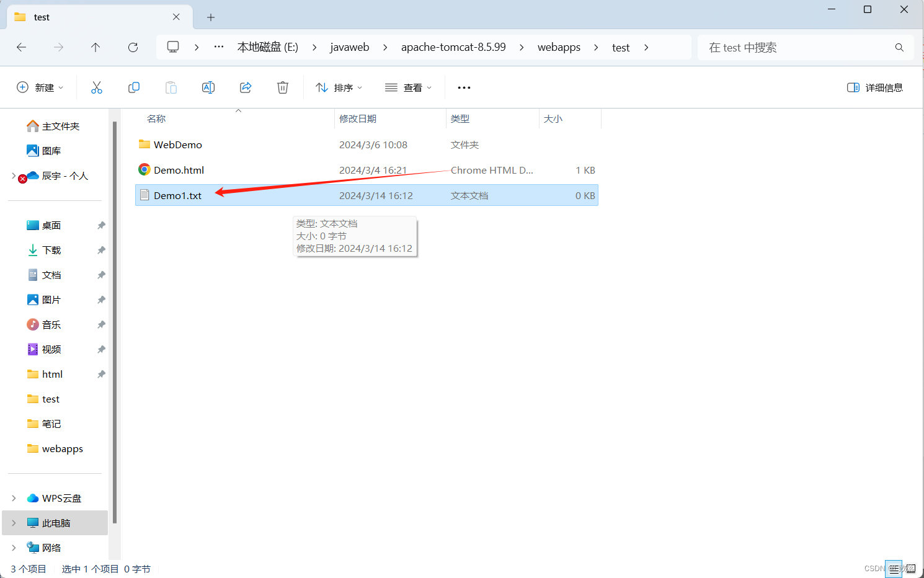Open 桌面 in navigation pane

[x=51, y=225]
